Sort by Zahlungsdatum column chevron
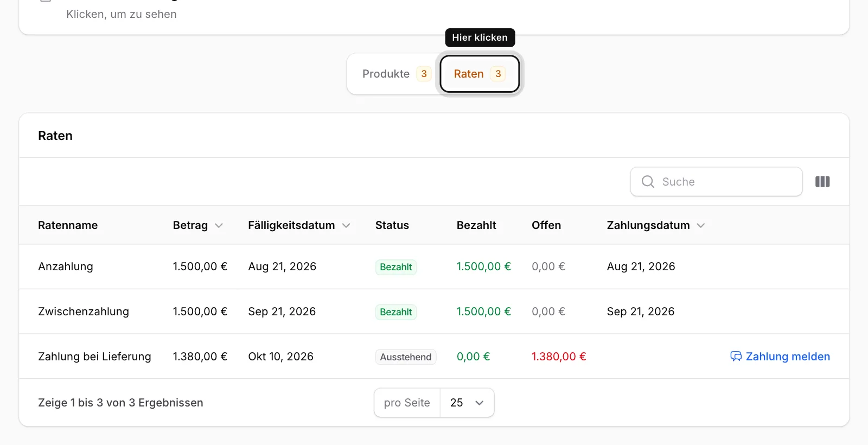Viewport: 868px width, 445px height. pos(701,226)
